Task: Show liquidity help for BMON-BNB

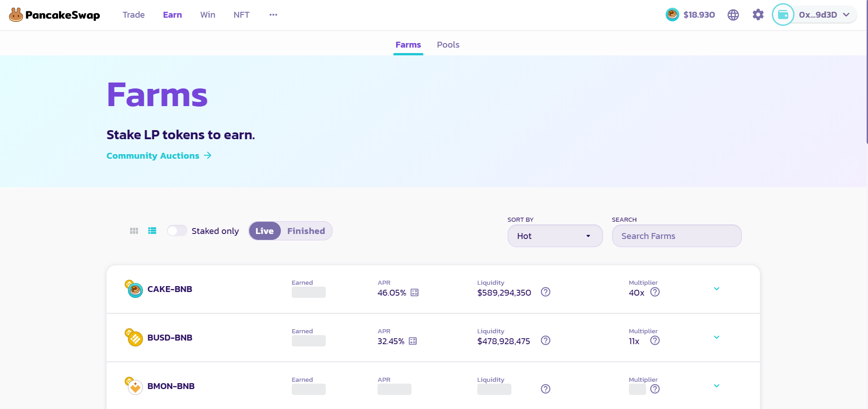Action: (x=546, y=389)
